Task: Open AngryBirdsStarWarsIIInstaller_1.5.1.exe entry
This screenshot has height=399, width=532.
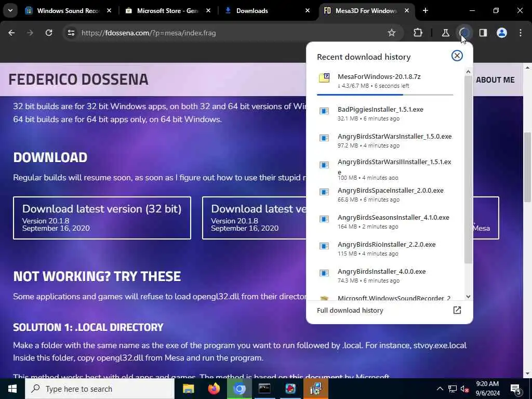Action: coord(385,169)
